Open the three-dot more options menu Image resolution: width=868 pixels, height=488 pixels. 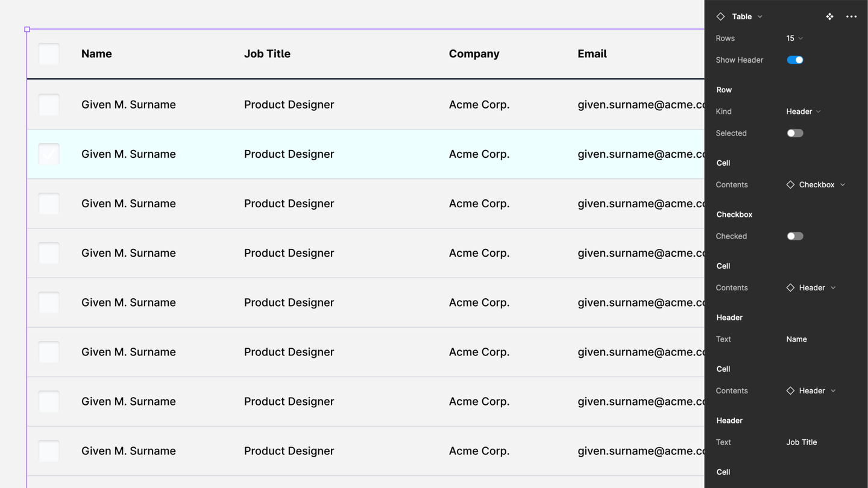[851, 17]
